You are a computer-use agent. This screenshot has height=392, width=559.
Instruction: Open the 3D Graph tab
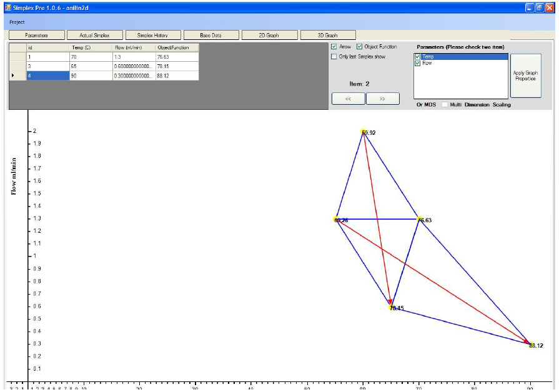tap(327, 36)
